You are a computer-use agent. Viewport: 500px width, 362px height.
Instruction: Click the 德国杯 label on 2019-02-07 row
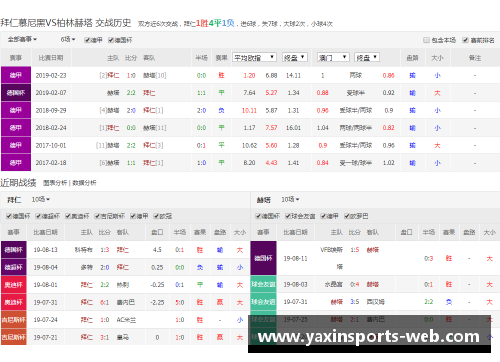tap(16, 93)
